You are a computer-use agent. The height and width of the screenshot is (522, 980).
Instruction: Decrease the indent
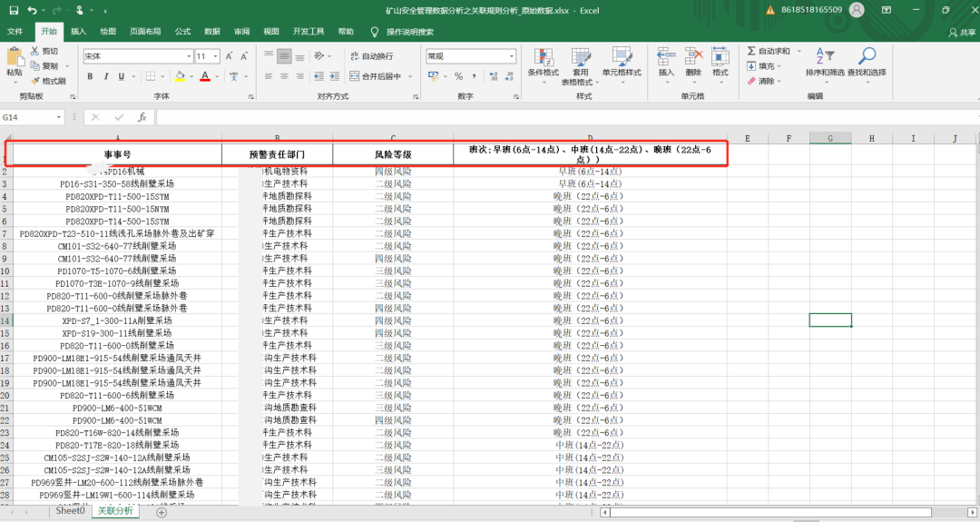point(318,76)
